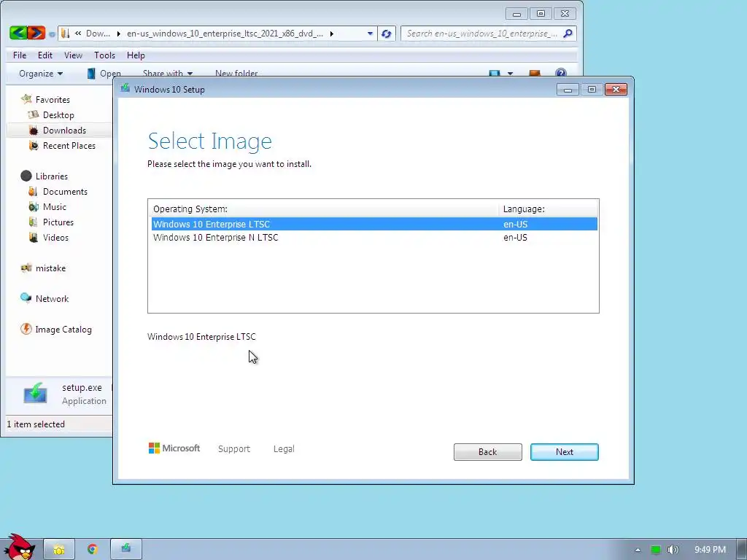Click the Operating System column header
This screenshot has height=560, width=747.
[x=324, y=209]
